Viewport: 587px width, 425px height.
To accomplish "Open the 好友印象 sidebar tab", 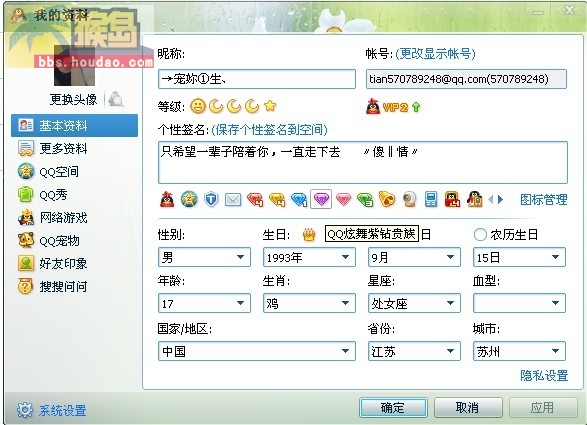I will coord(74,264).
